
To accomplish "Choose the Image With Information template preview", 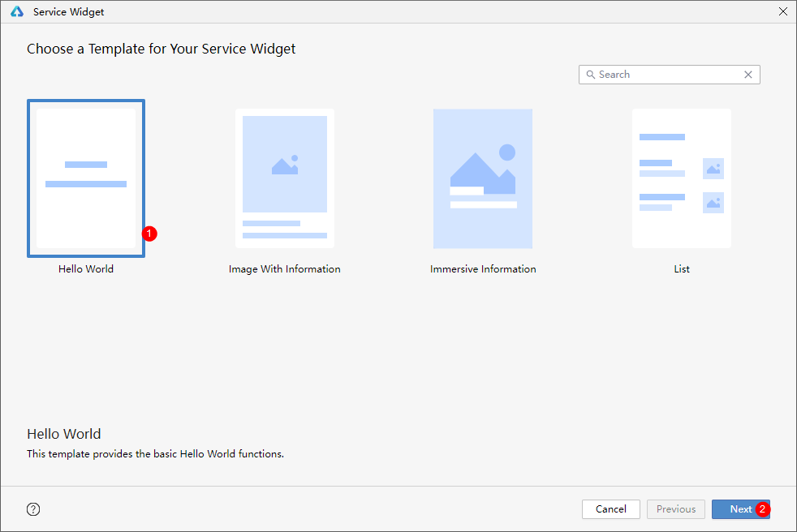I will (285, 178).
